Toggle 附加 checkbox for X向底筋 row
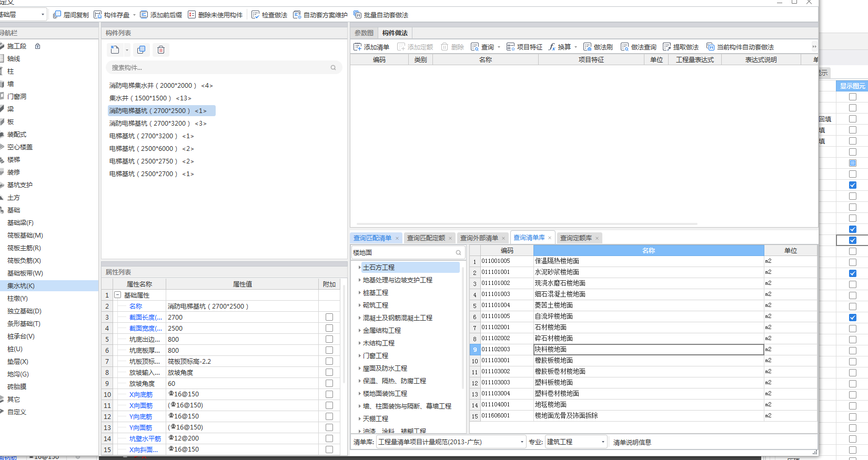 point(329,394)
